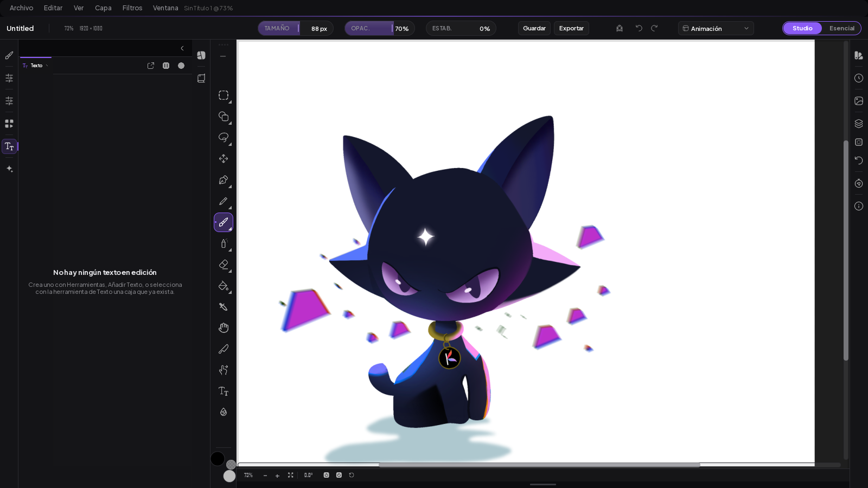
Task: Select the Eraser tool
Action: [x=224, y=265]
